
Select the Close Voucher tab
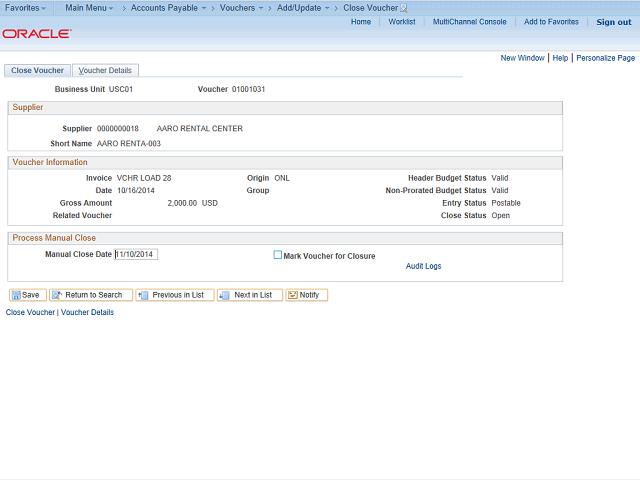37,70
